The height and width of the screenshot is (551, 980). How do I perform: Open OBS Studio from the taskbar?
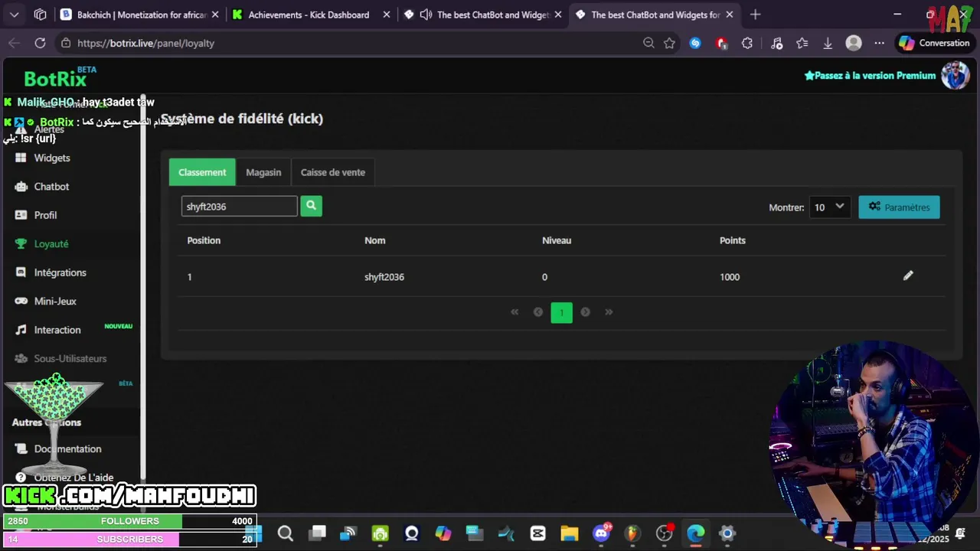click(x=664, y=533)
